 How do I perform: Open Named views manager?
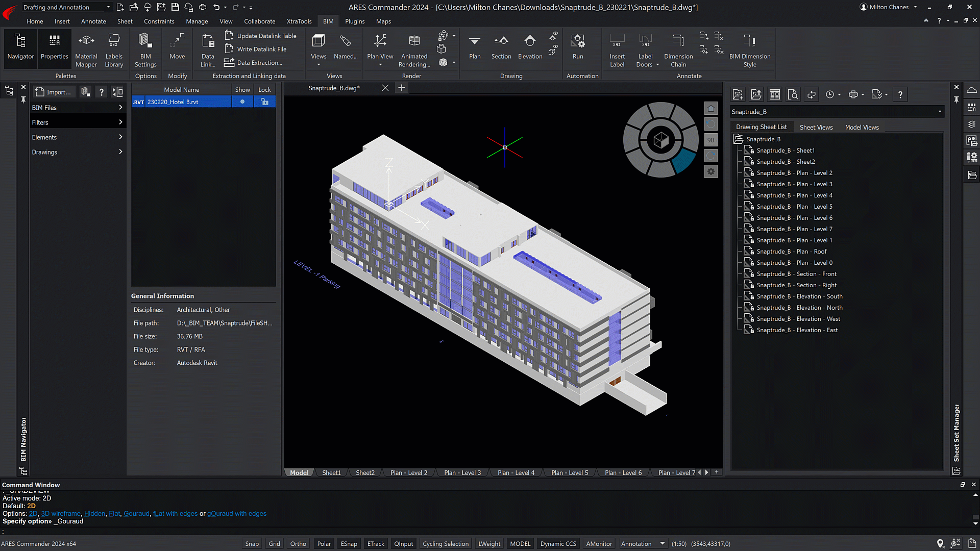coord(346,47)
